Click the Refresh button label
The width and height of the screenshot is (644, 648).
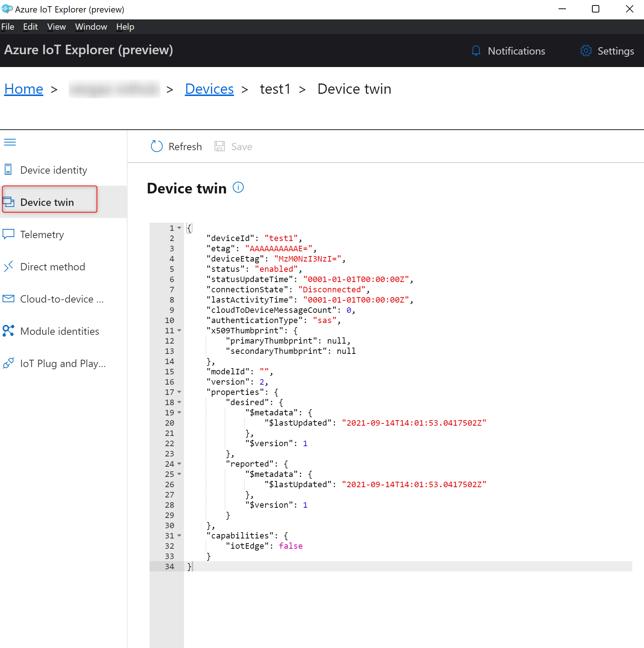[x=185, y=147]
